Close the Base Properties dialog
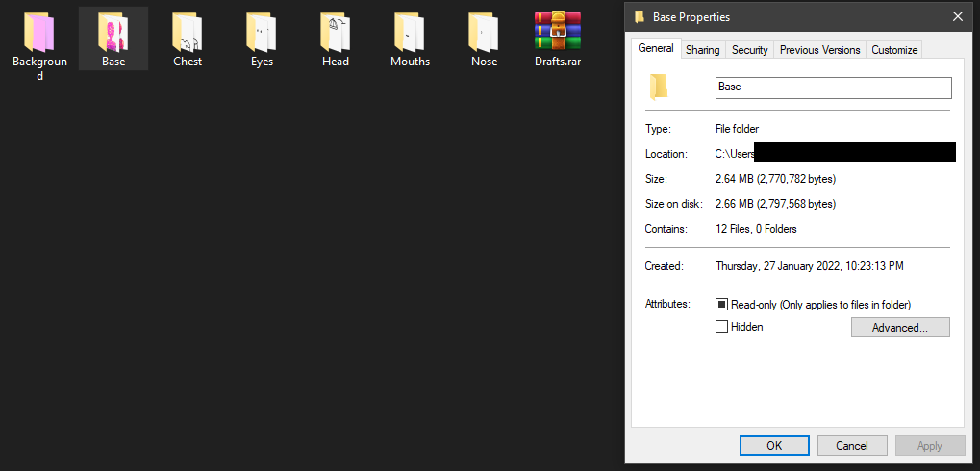980x471 pixels. (x=958, y=17)
